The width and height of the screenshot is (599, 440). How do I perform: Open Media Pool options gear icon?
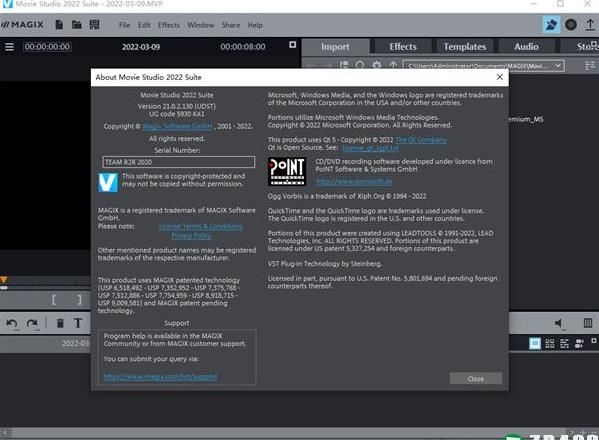(377, 65)
